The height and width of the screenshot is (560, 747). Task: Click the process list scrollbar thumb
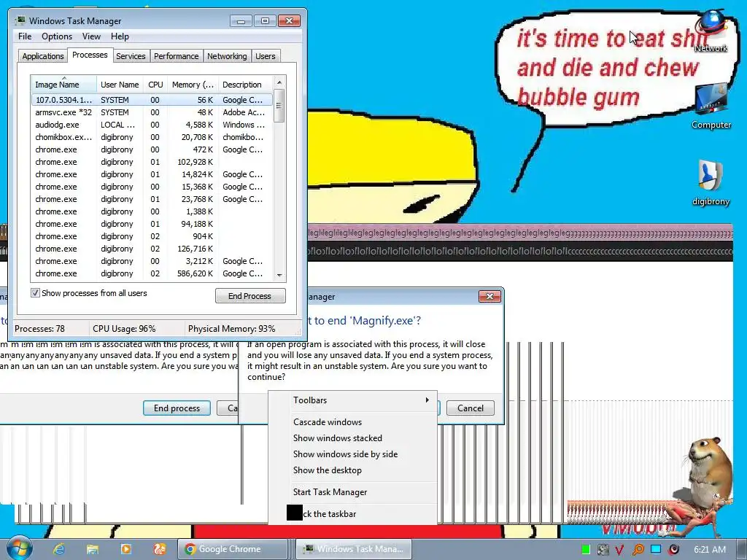(x=279, y=106)
